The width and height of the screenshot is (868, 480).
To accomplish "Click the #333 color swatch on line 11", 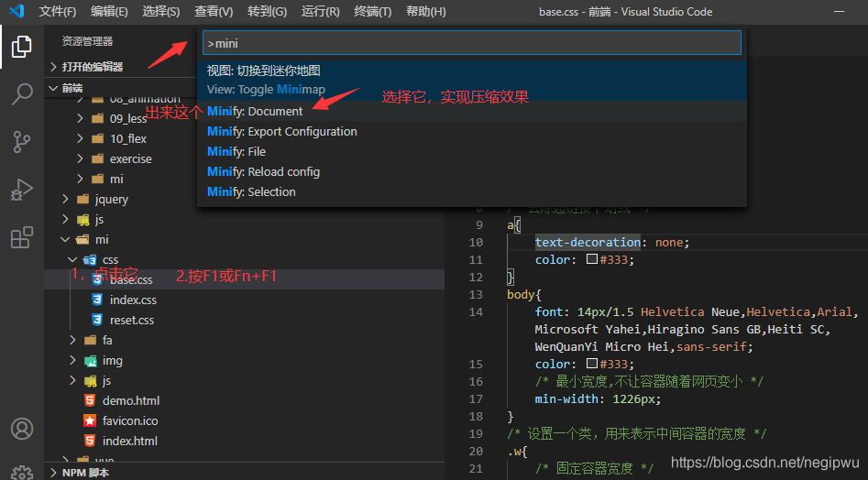I will coord(592,259).
